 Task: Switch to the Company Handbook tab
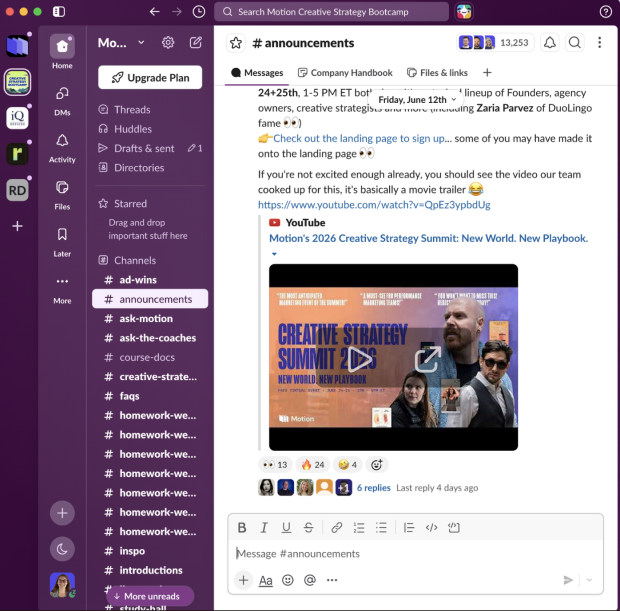point(345,73)
